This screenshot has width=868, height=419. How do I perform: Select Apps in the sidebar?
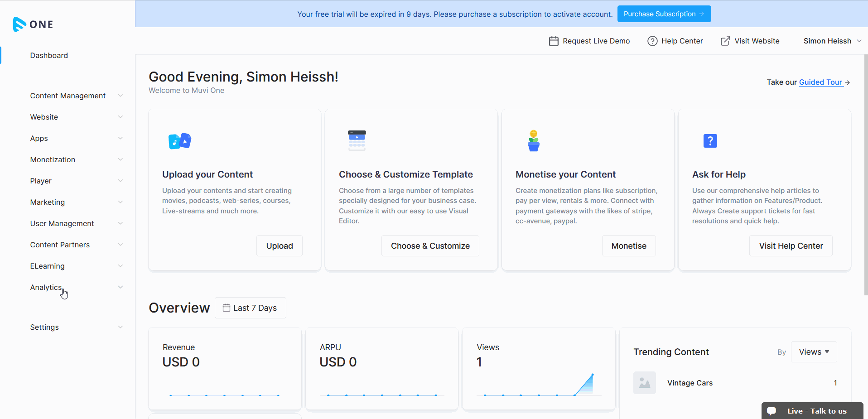(39, 138)
